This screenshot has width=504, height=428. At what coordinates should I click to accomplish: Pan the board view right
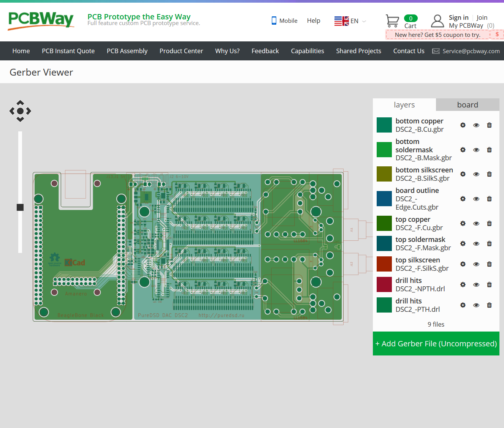click(29, 111)
